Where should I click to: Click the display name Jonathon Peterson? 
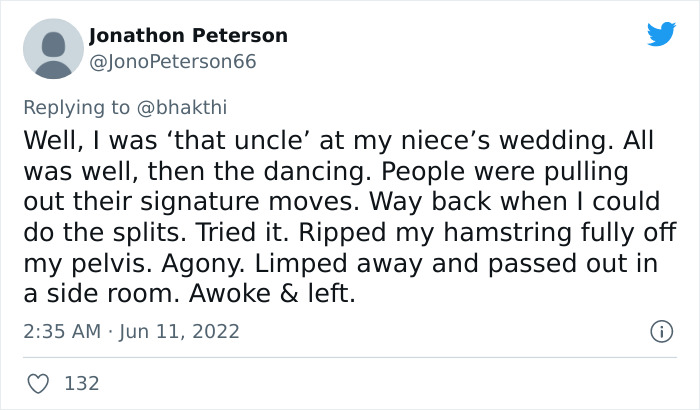(188, 36)
